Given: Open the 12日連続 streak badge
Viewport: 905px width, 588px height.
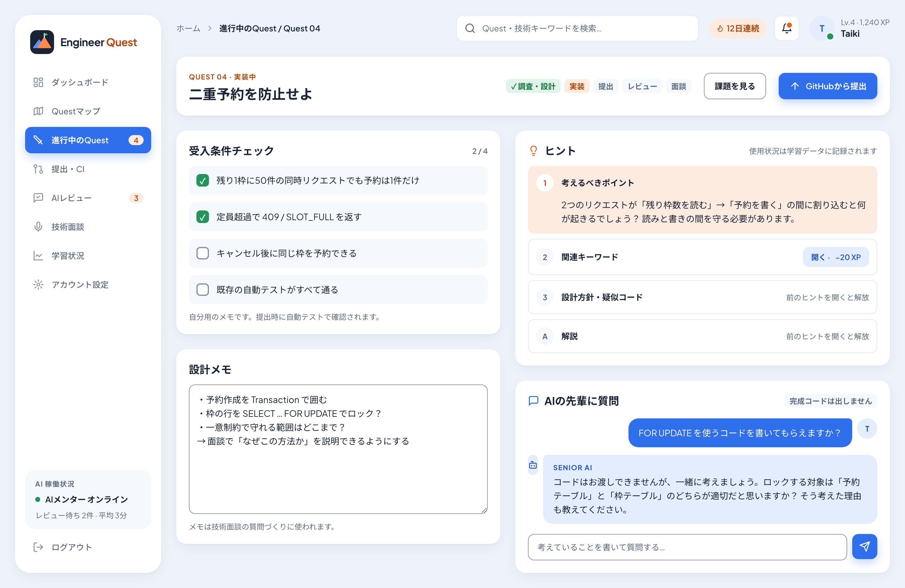Looking at the screenshot, I should point(738,29).
